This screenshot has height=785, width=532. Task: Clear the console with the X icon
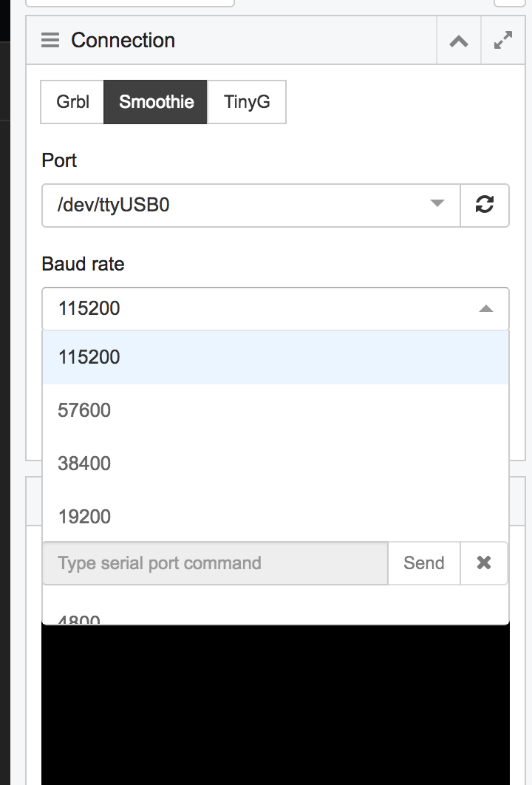click(484, 563)
